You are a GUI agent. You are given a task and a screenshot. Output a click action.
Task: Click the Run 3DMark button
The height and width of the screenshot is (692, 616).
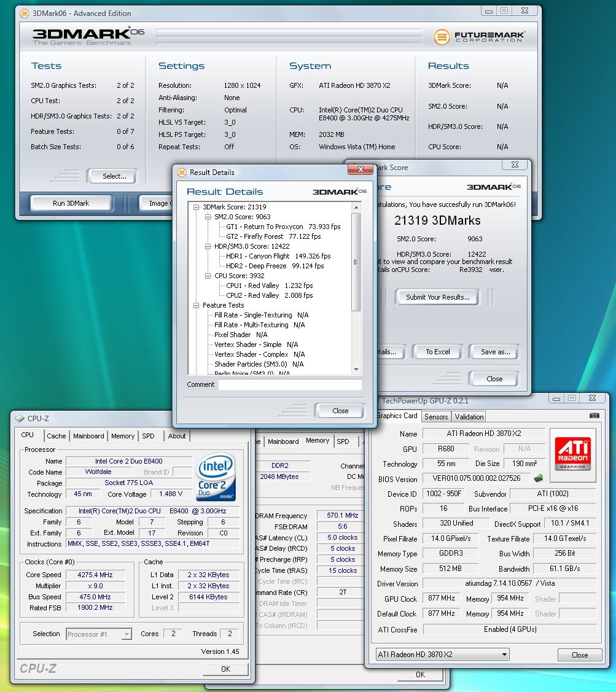pos(71,203)
